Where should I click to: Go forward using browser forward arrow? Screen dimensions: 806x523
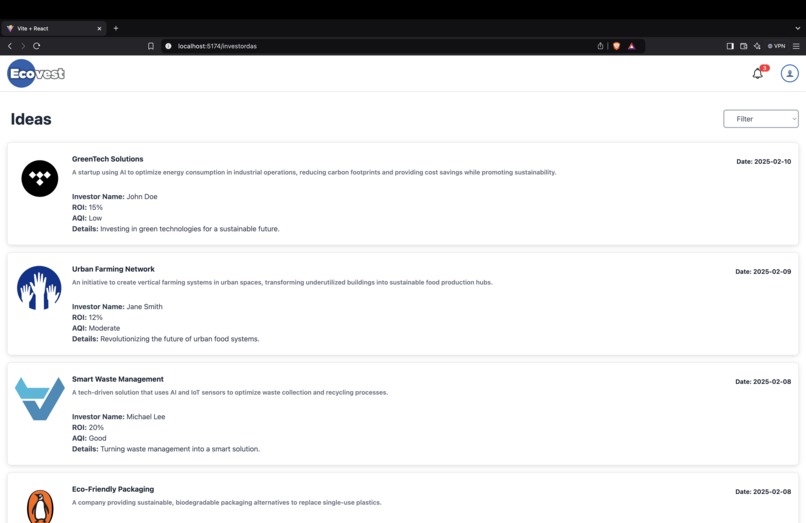pyautogui.click(x=23, y=46)
